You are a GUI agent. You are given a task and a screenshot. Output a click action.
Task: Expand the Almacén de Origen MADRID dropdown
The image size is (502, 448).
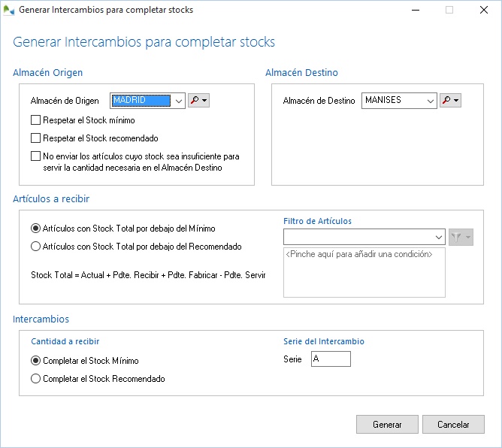(177, 101)
